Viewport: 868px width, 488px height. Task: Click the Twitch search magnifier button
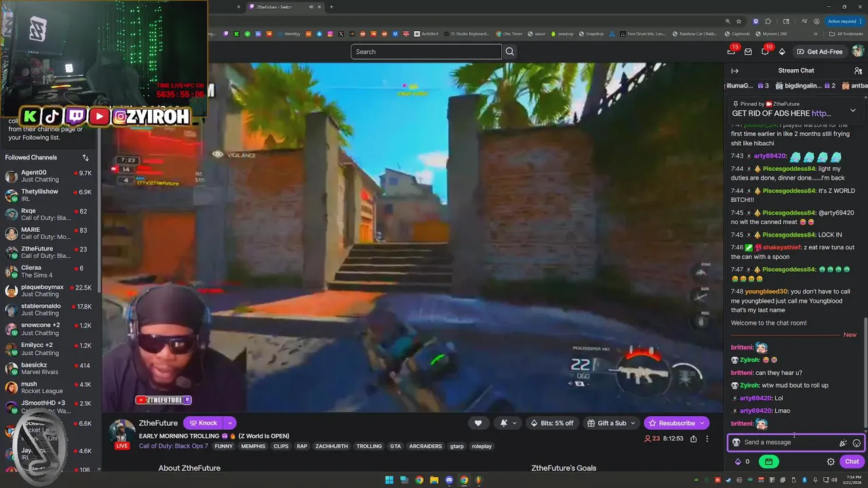[510, 52]
